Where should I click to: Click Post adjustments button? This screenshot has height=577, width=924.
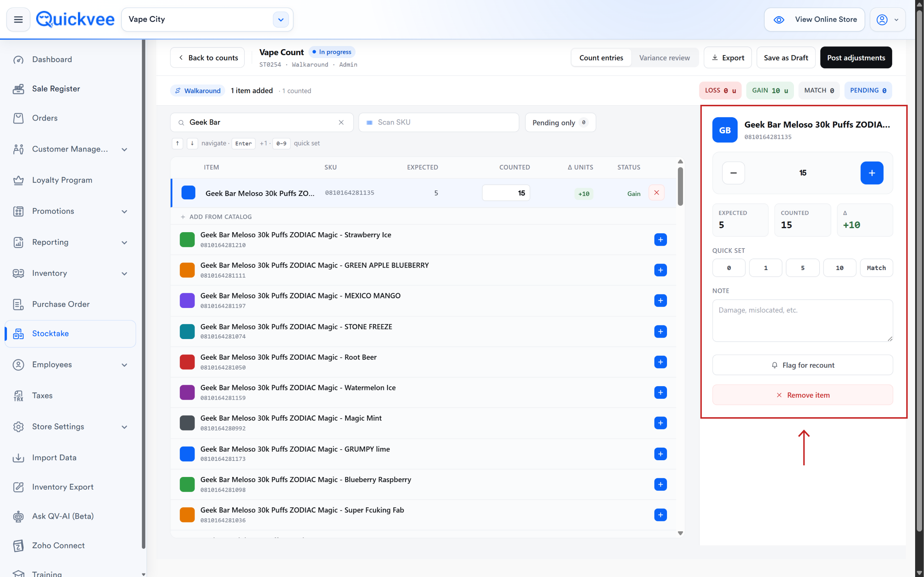point(856,58)
